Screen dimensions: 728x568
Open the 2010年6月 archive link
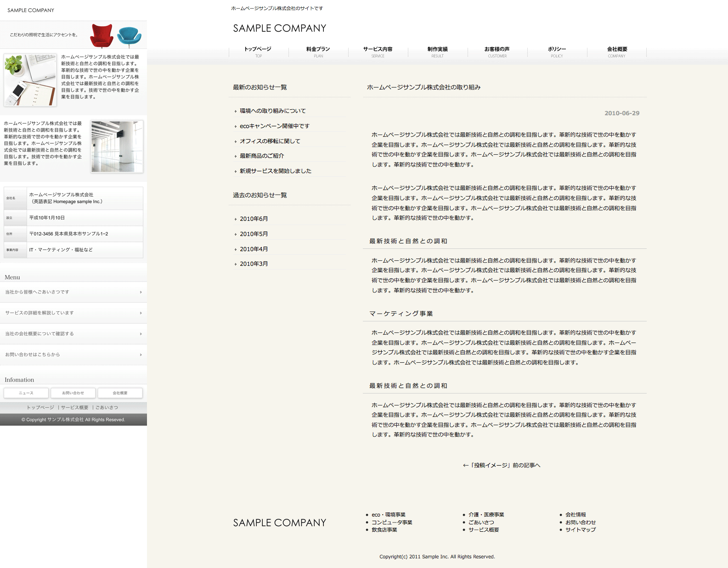254,219
